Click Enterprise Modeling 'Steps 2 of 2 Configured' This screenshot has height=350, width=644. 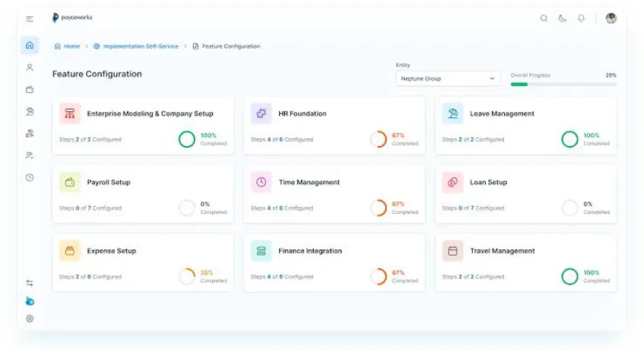90,140
